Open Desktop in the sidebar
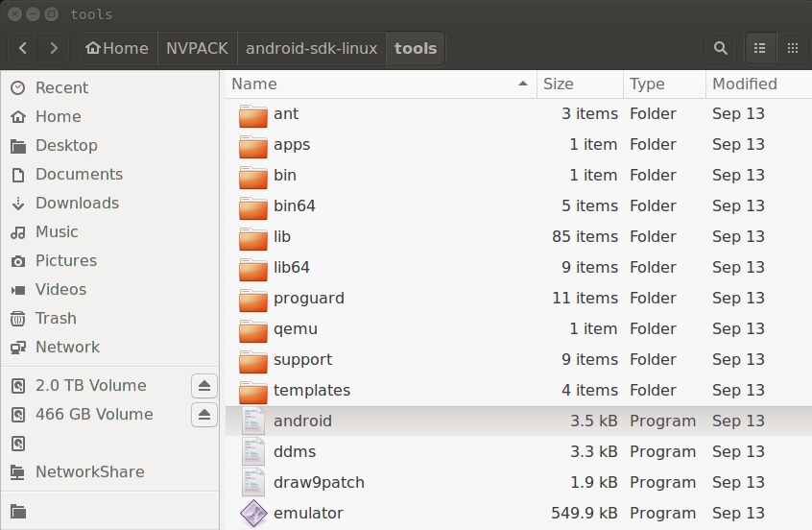This screenshot has width=812, height=530. [x=109, y=146]
